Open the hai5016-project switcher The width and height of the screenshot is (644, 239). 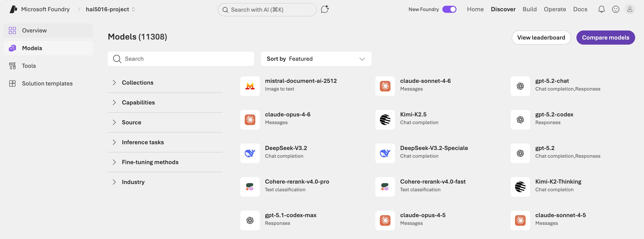pyautogui.click(x=110, y=9)
